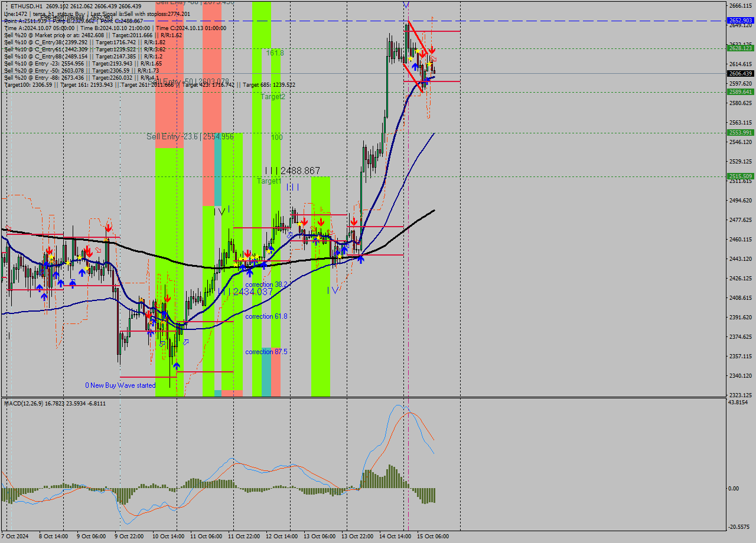This screenshot has height=543, width=756.
Task: Select the 'correction 87.5' label
Action: pyautogui.click(x=266, y=352)
